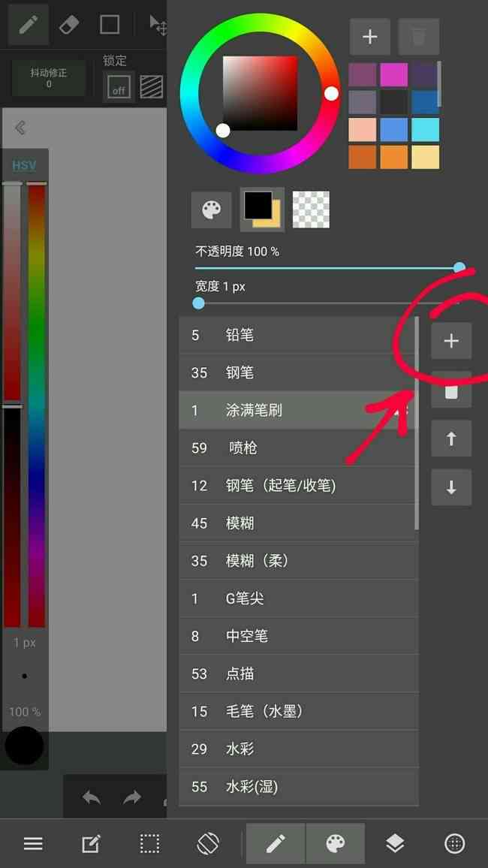Open the edit canvas icon in bottom bar
This screenshot has height=868, width=488.
pos(91,844)
